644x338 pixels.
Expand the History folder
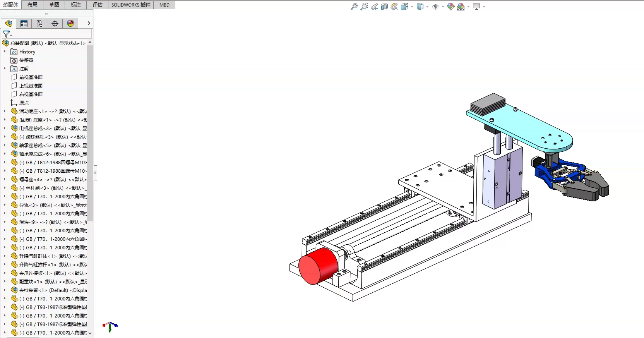pos(5,51)
